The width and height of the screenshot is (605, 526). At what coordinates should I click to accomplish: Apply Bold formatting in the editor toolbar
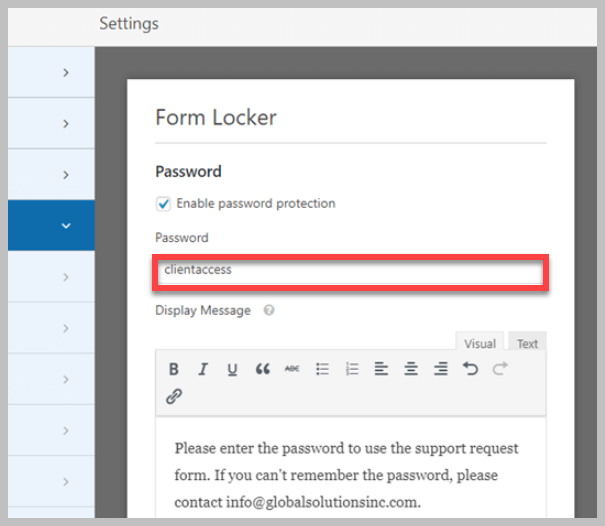174,369
